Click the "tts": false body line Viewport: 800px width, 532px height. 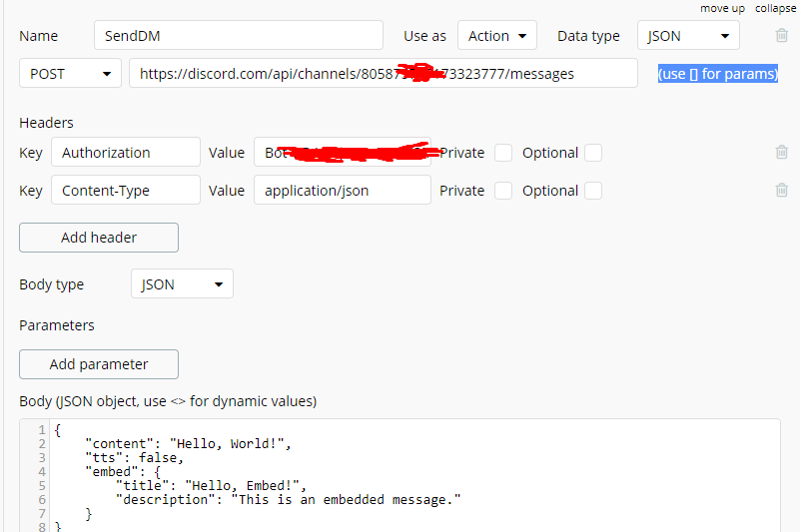134,457
